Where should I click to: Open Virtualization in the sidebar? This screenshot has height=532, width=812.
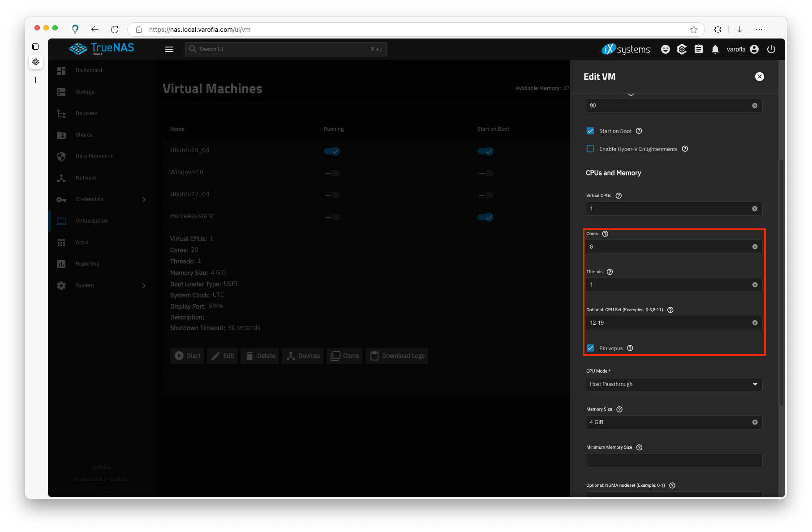pos(102,221)
